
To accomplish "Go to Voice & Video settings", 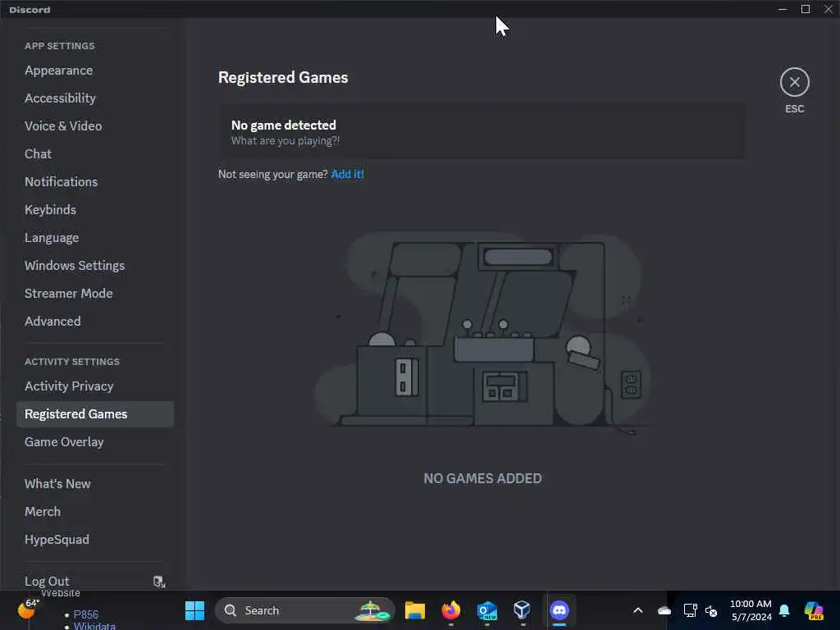I will (x=63, y=126).
